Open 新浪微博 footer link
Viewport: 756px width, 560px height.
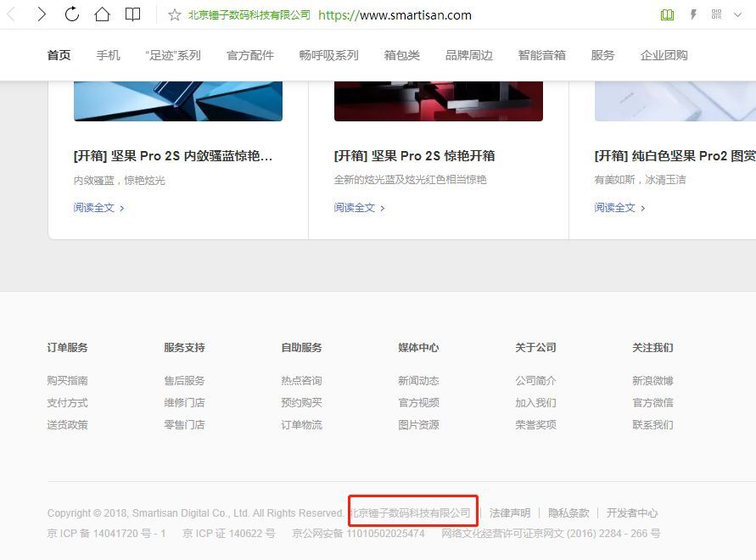(x=652, y=381)
